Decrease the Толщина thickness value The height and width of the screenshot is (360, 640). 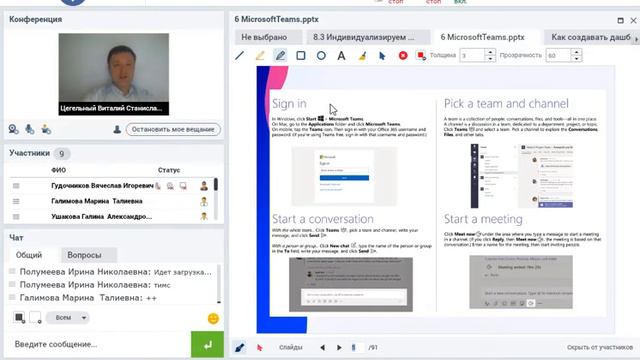coord(490,59)
